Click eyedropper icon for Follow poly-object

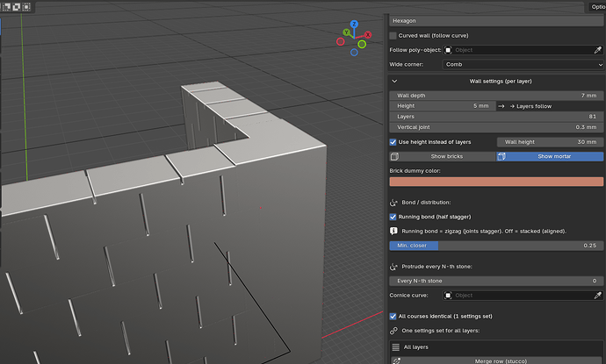(597, 50)
